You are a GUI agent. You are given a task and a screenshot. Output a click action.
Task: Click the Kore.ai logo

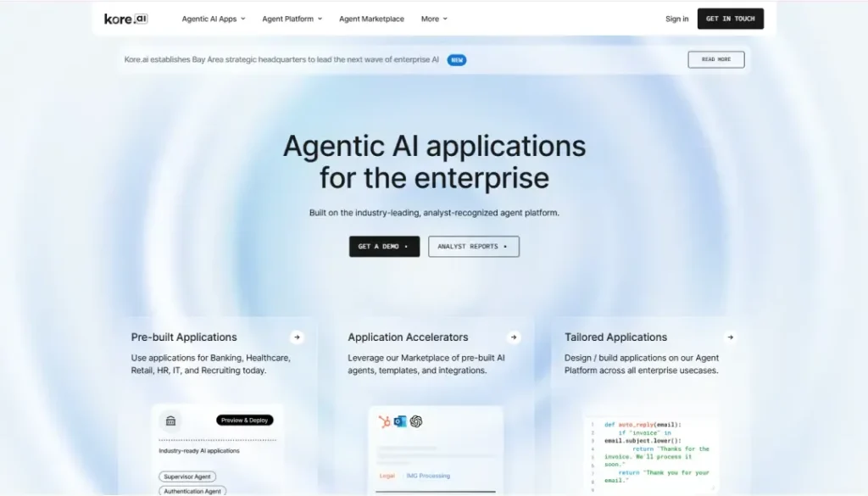tap(126, 19)
